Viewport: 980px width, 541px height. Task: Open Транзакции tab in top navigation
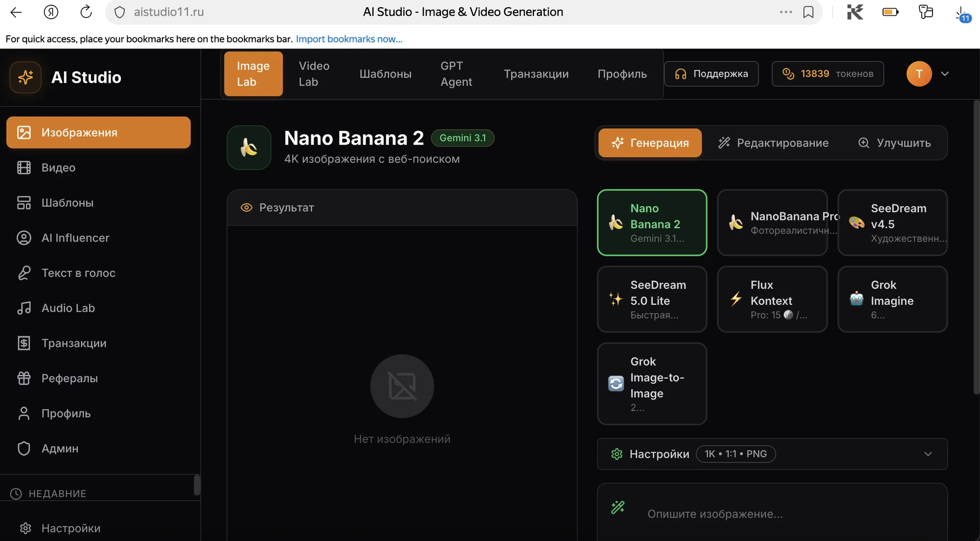click(x=536, y=74)
